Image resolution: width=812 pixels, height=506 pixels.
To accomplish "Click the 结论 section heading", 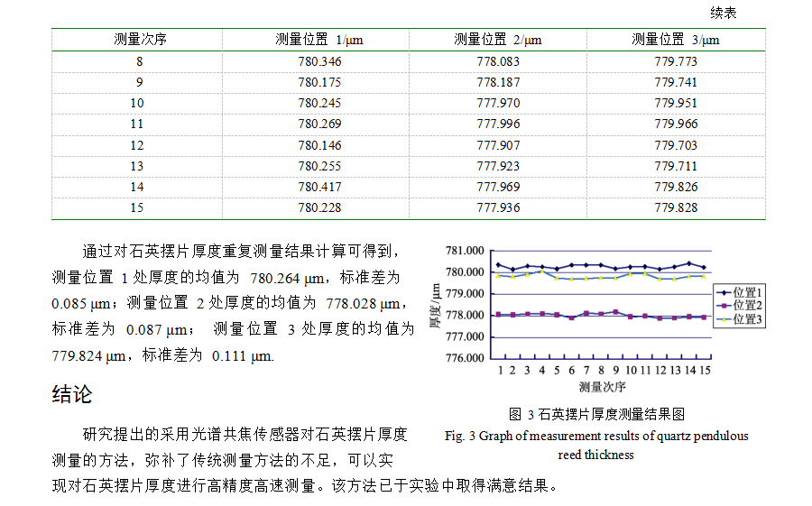I will point(72,395).
